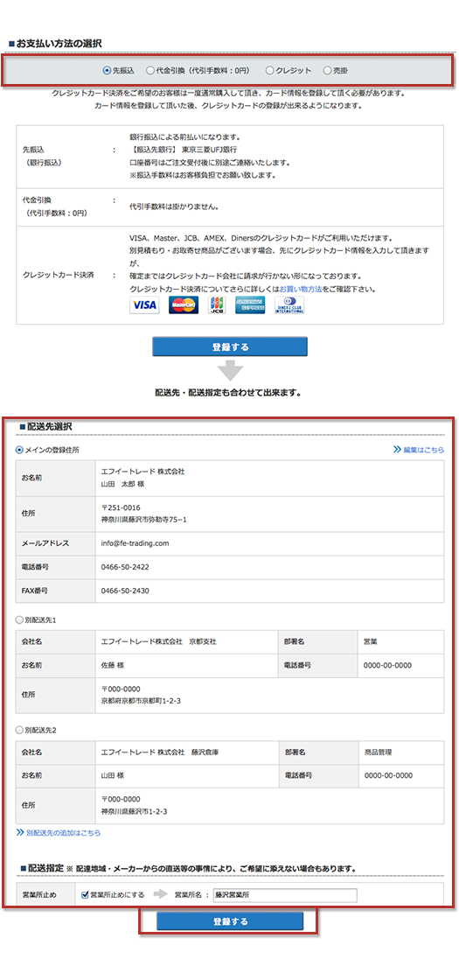Click the JCB card logo
Image resolution: width=459 pixels, height=980 pixels.
coord(217,305)
